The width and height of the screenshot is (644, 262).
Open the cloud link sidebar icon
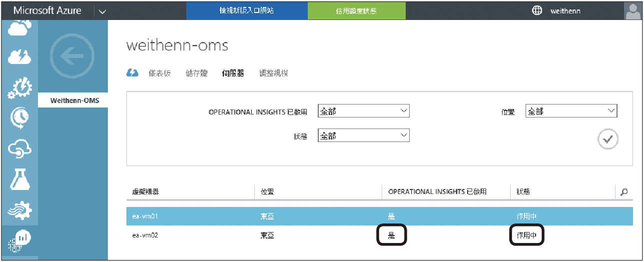(20, 148)
